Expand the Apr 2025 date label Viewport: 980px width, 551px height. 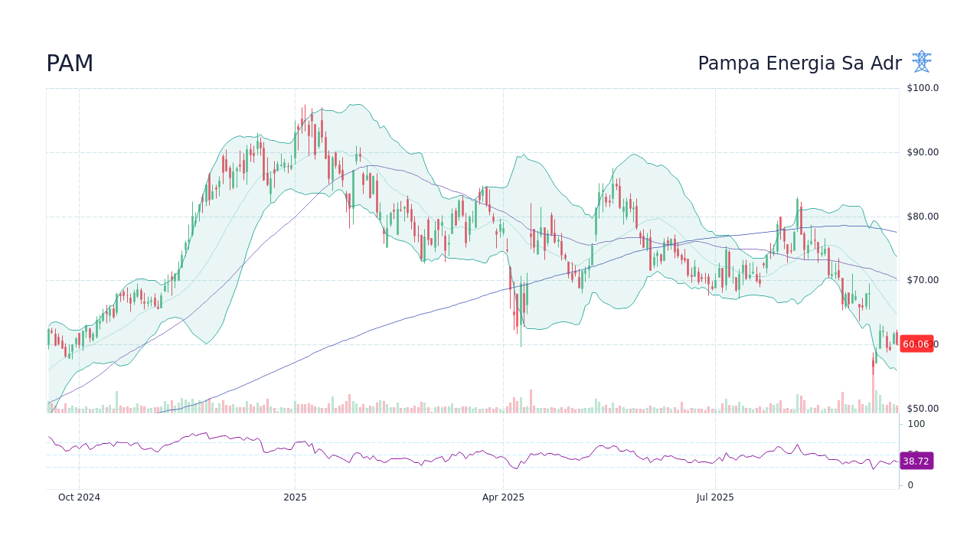coord(503,497)
